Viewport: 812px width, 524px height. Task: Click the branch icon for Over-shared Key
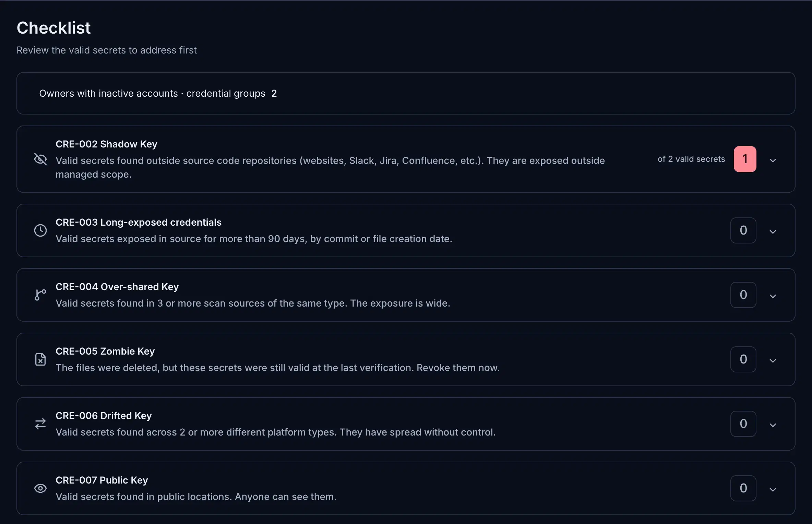(40, 295)
